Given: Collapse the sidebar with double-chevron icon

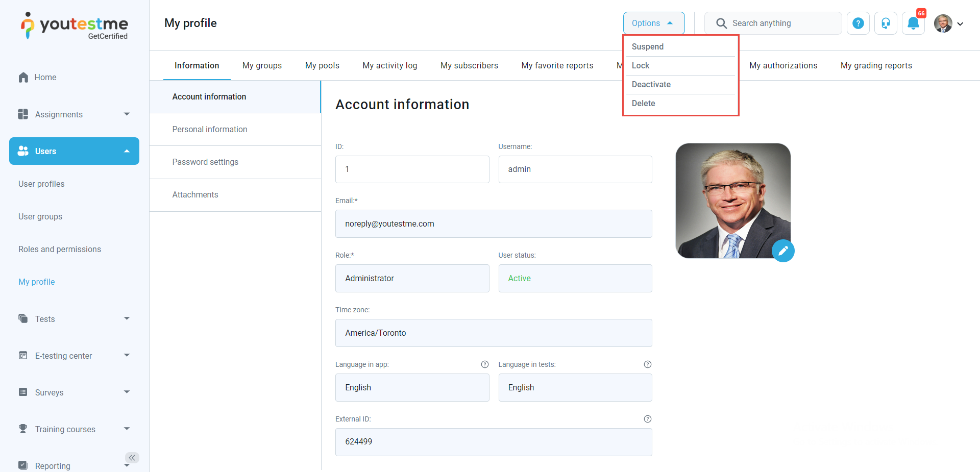Looking at the screenshot, I should click(x=132, y=458).
